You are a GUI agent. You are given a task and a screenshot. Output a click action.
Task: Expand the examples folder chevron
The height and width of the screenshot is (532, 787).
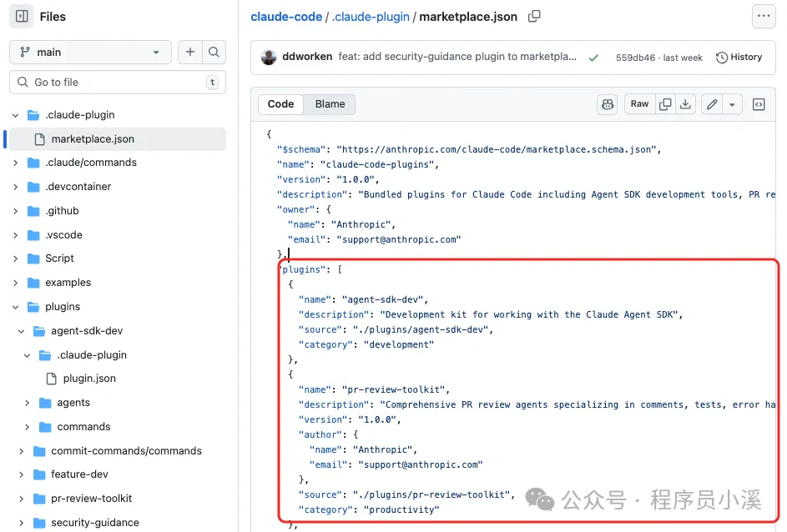(16, 283)
